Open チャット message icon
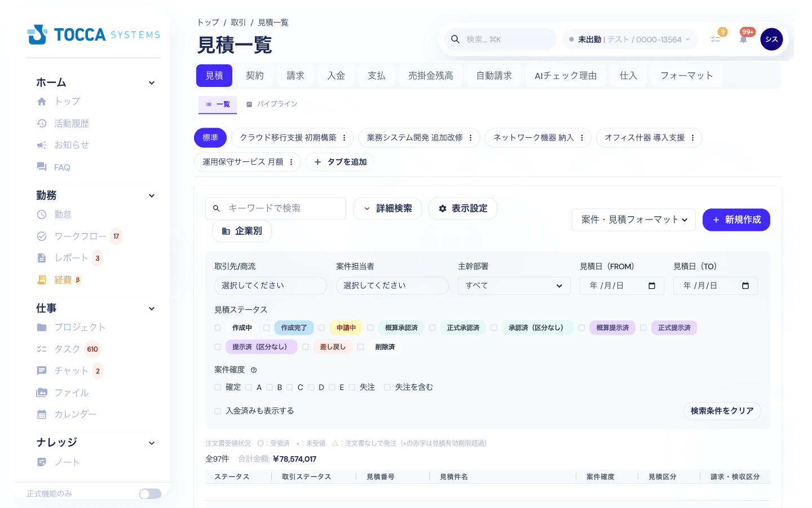This screenshot has height=508, width=812. [x=42, y=371]
